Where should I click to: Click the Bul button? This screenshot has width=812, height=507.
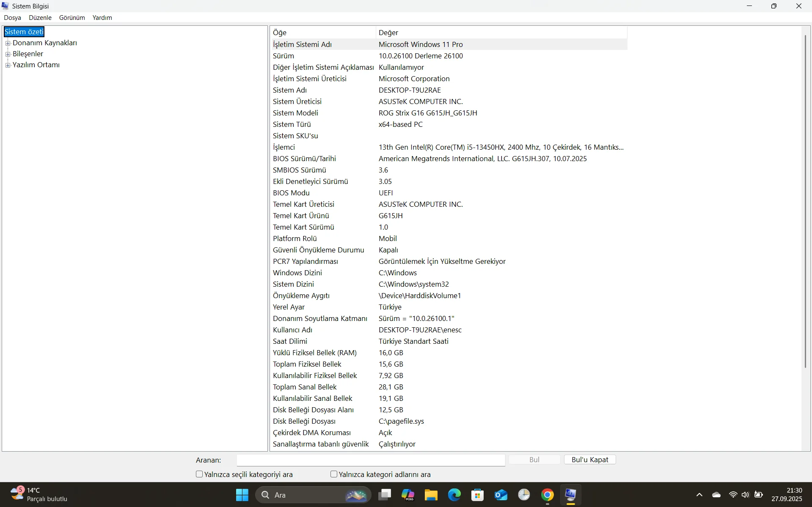(534, 460)
